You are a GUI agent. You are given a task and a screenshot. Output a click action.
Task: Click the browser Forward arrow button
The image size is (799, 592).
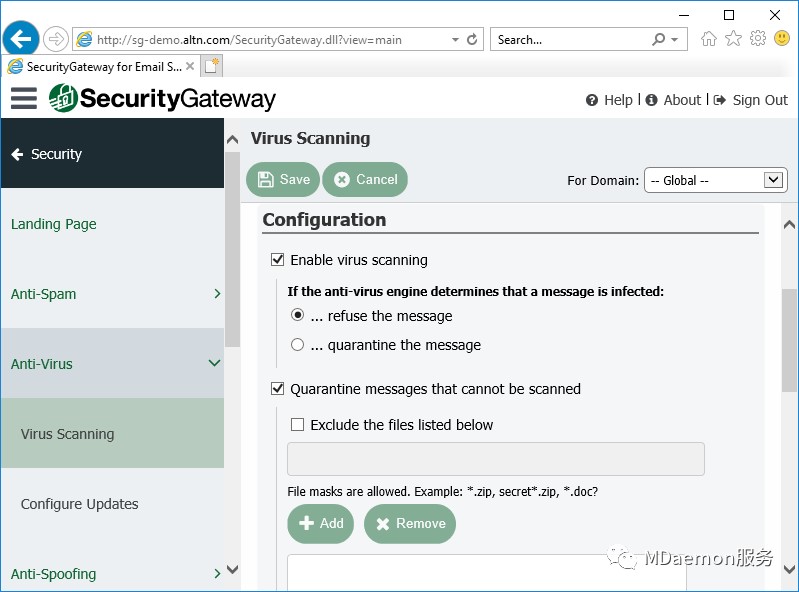tap(56, 39)
